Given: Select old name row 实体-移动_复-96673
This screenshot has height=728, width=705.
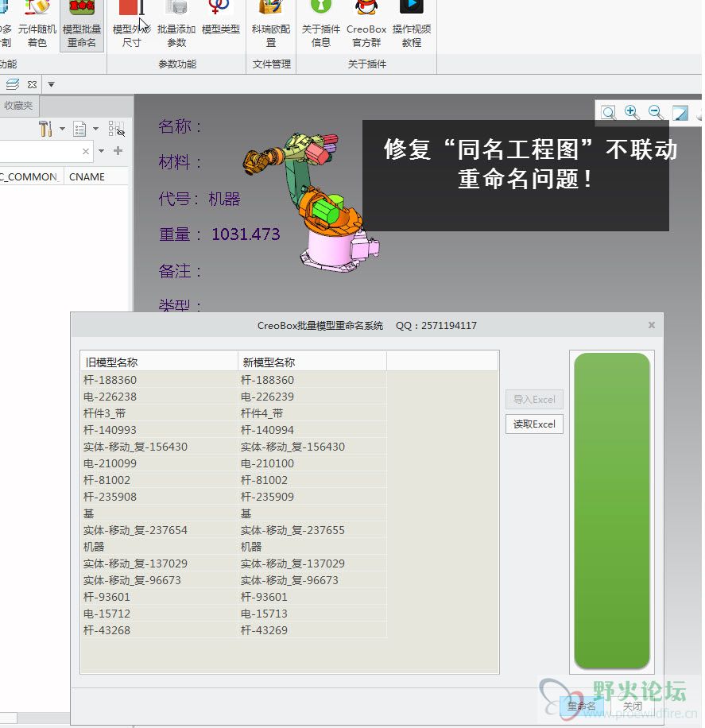Looking at the screenshot, I should pyautogui.click(x=159, y=580).
